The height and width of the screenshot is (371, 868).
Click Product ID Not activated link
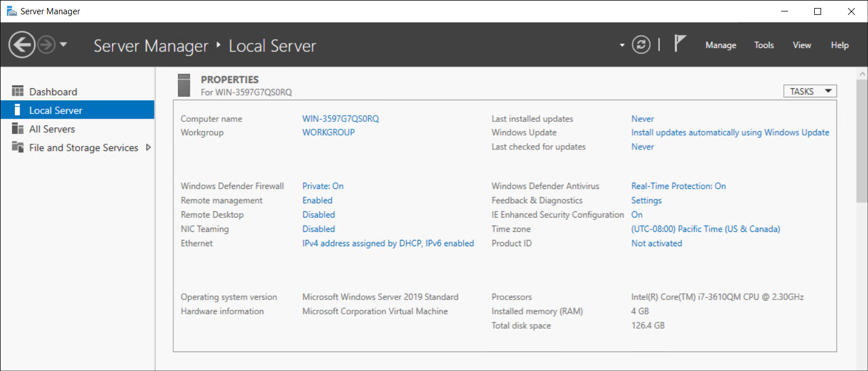point(656,243)
